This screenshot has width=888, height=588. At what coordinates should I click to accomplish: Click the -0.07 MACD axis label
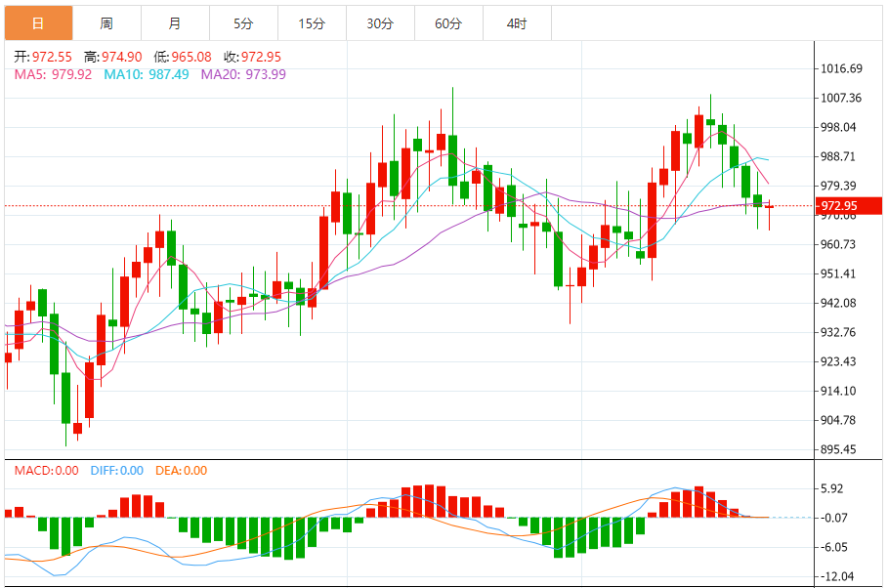pyautogui.click(x=834, y=518)
